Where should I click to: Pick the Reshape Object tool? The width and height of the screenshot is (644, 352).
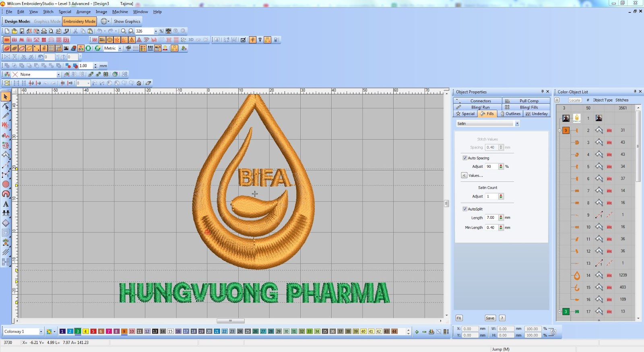pos(6,106)
